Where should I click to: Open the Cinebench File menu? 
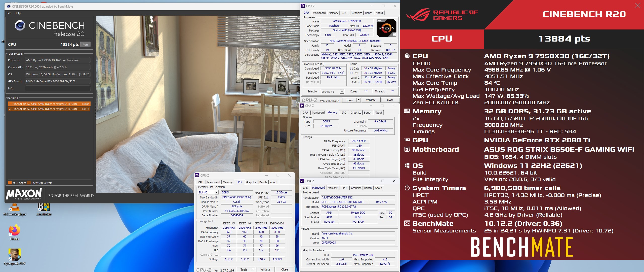pos(9,13)
